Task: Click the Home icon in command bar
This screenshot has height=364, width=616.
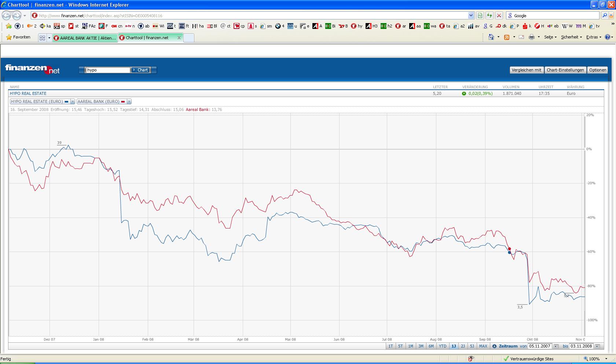Action: pos(491,37)
